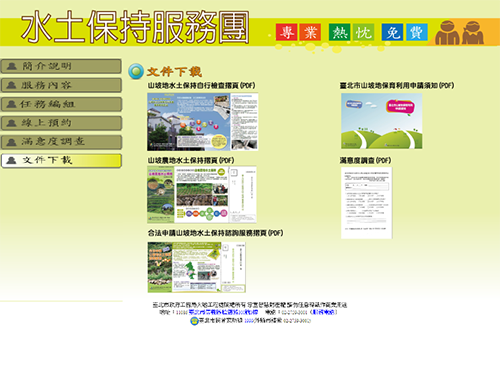The image size is (500, 369).
Task: Click the person icon on 滿意度調查 button
Action: (12, 142)
